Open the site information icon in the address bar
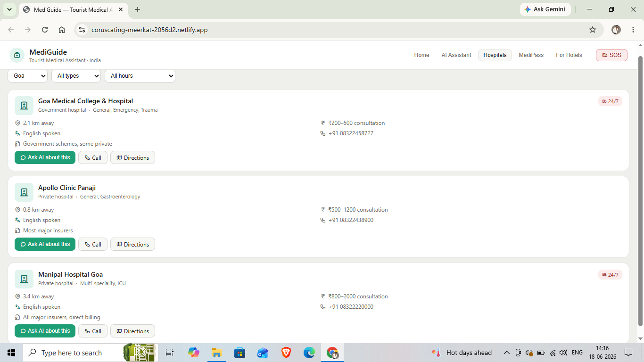644x362 pixels. pyautogui.click(x=82, y=30)
